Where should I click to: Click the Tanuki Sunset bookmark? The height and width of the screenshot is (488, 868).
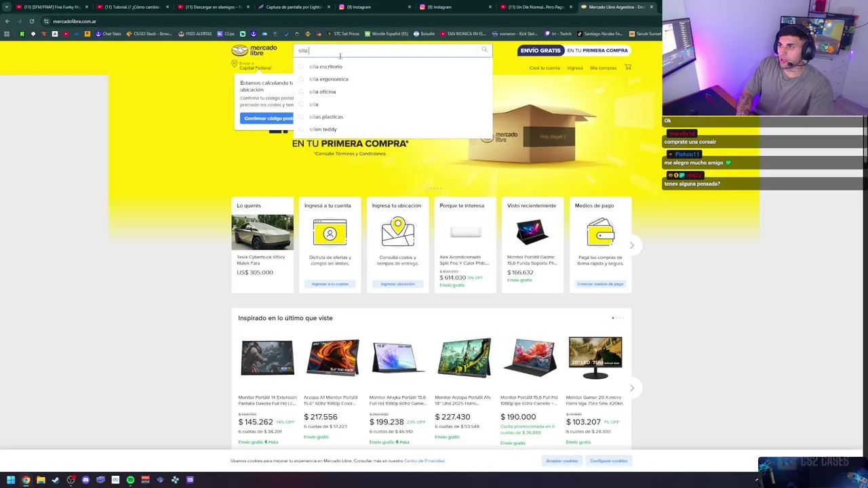pos(645,34)
